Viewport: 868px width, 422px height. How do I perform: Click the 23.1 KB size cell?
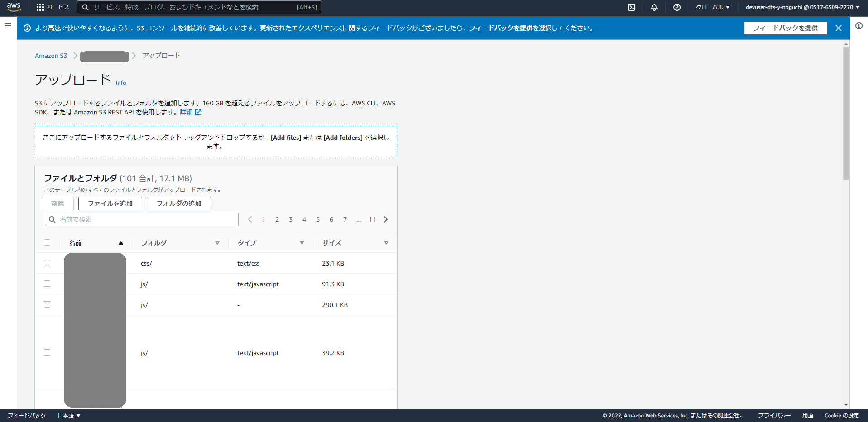pyautogui.click(x=333, y=263)
